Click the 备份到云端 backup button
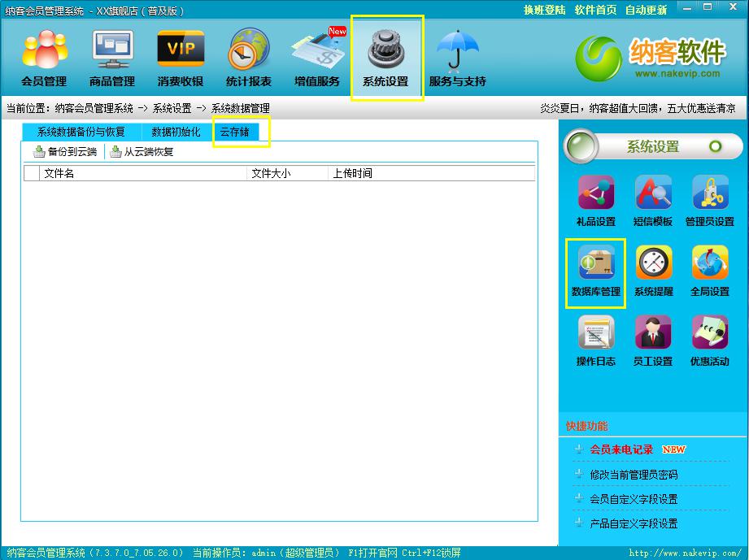Viewport: 749px width, 560px height. tap(65, 152)
